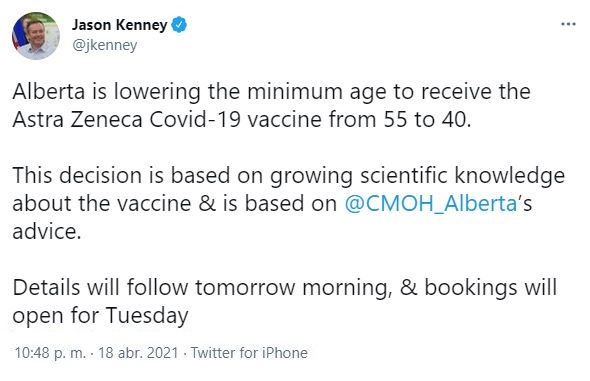Screen dimensions: 590x381
Task: Click the 10:48 p. m. timestamp
Action: click(x=50, y=353)
